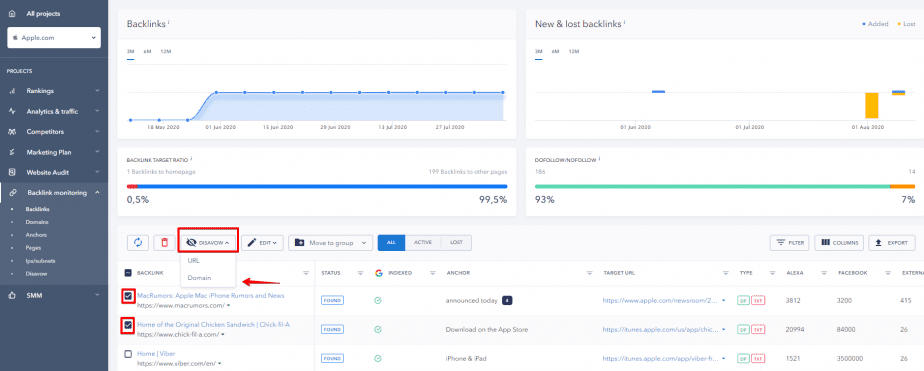The image size is (924, 371).
Task: Select 6M range on Backlinks chart
Action: click(147, 52)
